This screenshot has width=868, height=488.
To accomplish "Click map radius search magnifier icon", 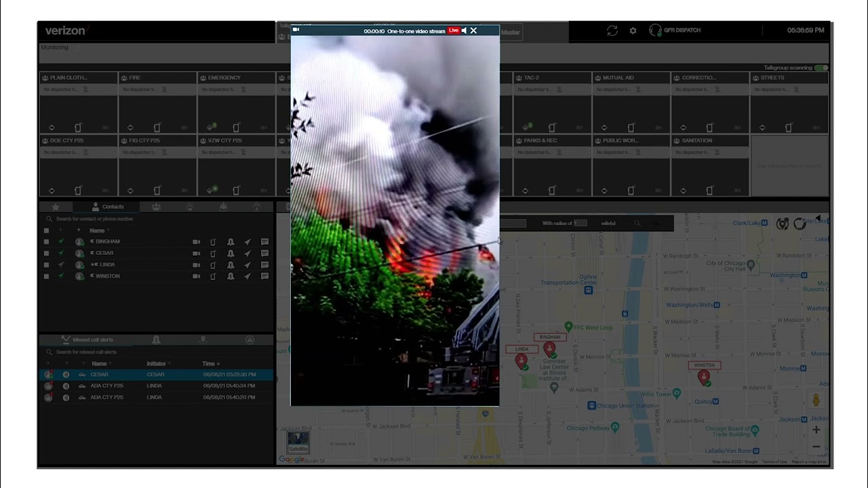I will click(x=637, y=223).
